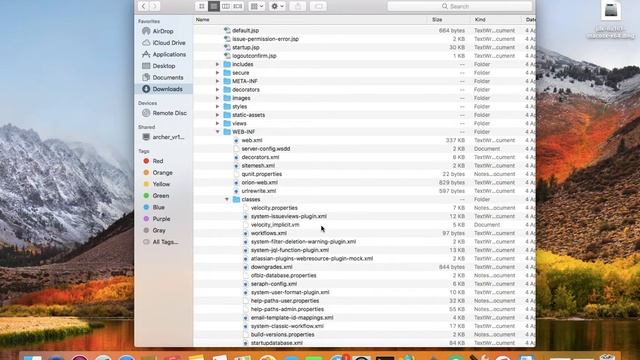Expand the META-INF folder
Screen dimensions: 640x360
tap(218, 81)
